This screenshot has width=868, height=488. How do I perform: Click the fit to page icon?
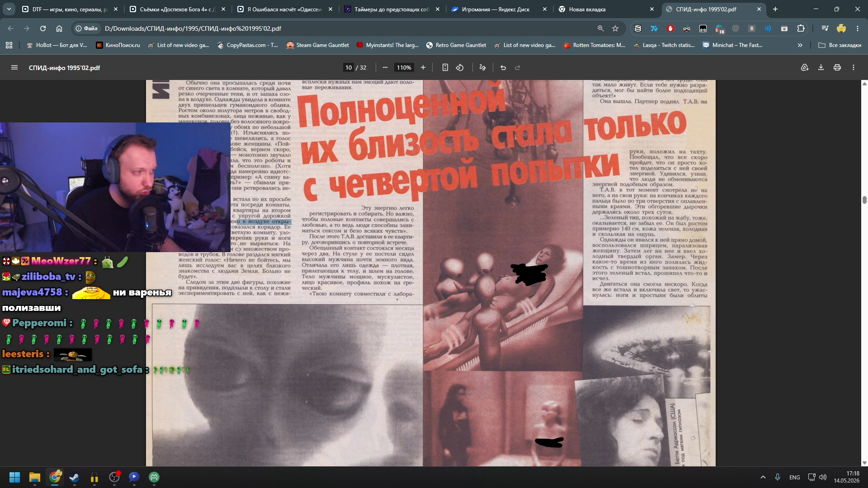point(445,67)
